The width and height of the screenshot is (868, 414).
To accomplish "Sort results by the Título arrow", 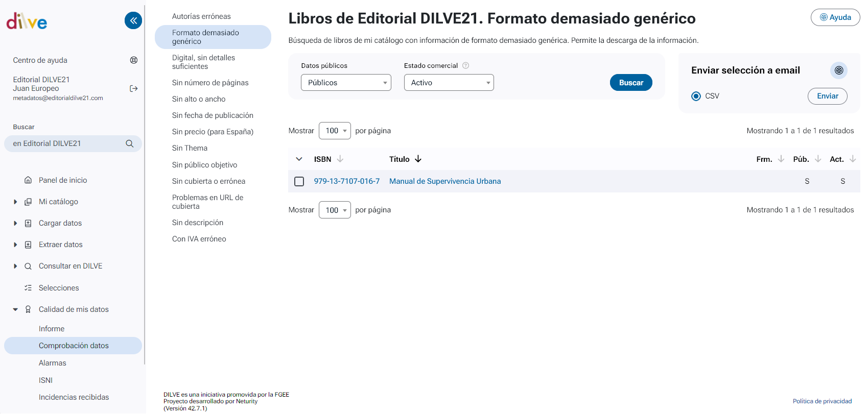I will pos(418,159).
